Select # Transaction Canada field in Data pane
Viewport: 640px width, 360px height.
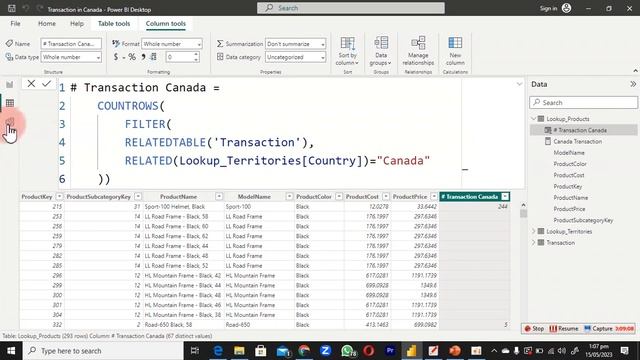(x=580, y=130)
